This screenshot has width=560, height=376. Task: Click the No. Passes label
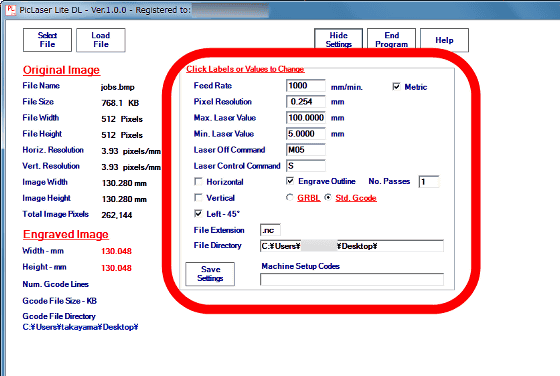coord(389,181)
